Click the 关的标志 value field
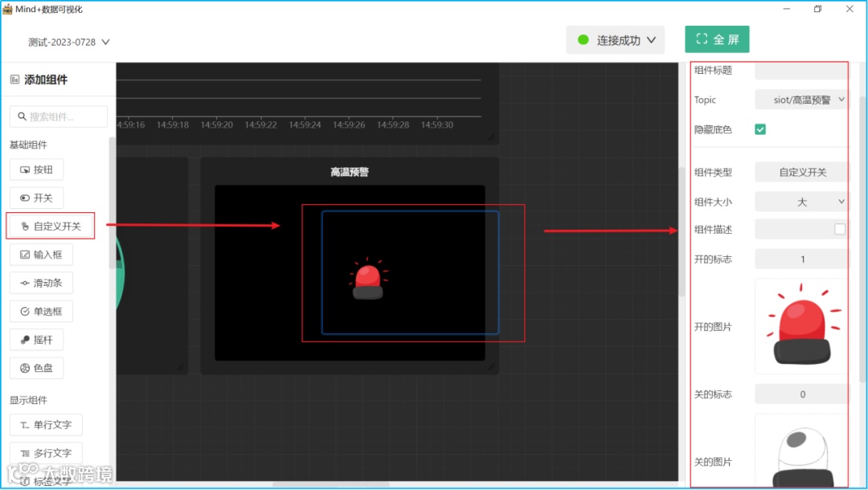 tap(800, 394)
